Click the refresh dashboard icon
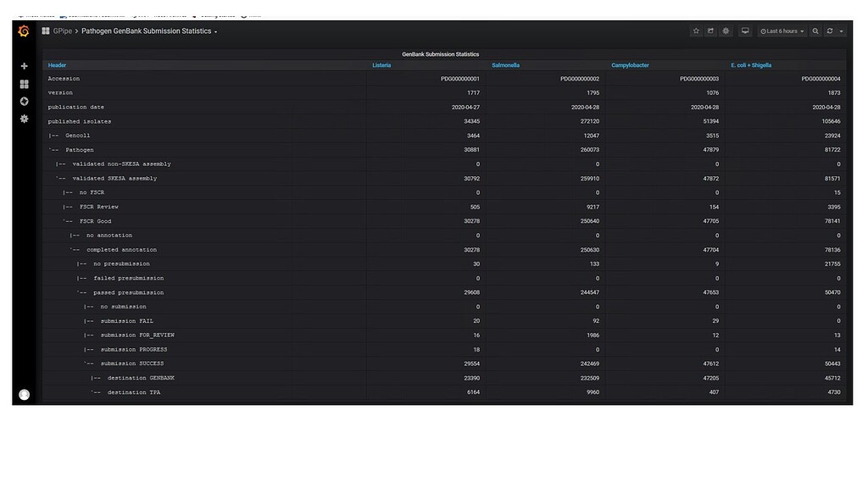868x488 pixels. point(828,30)
